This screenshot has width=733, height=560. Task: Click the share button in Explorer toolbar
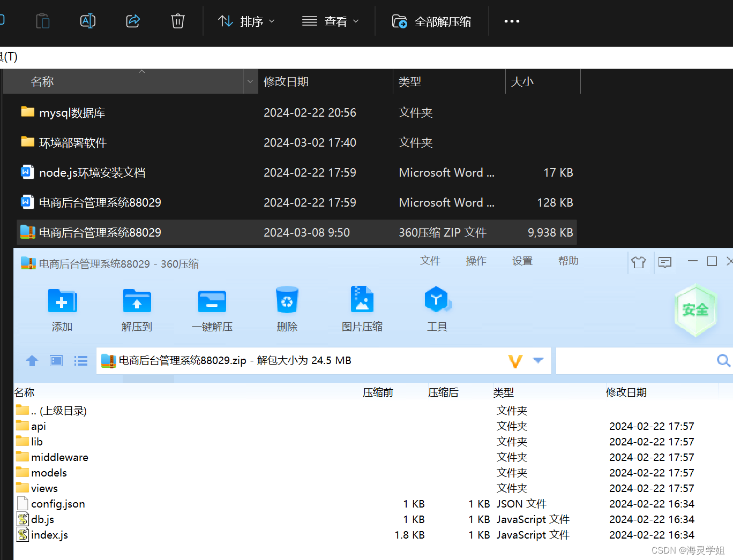[x=132, y=21]
